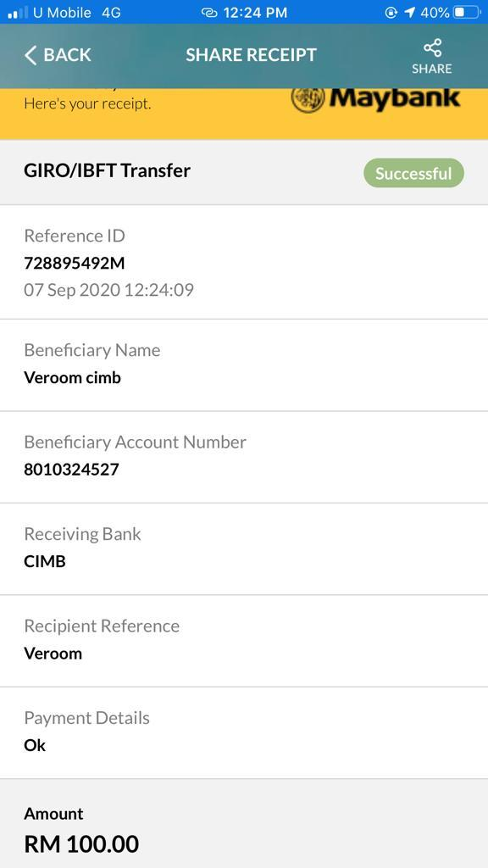Tap the SHARE RECEIPT title
The width and height of the screenshot is (488, 868).
251,55
